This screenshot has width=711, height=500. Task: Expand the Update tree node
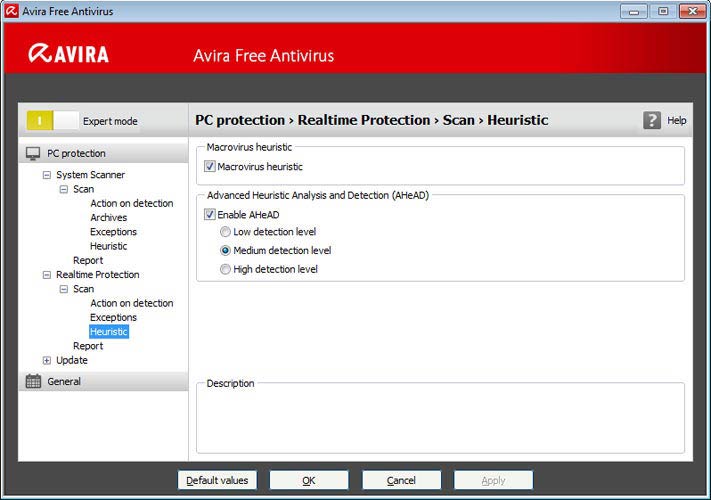tap(46, 360)
